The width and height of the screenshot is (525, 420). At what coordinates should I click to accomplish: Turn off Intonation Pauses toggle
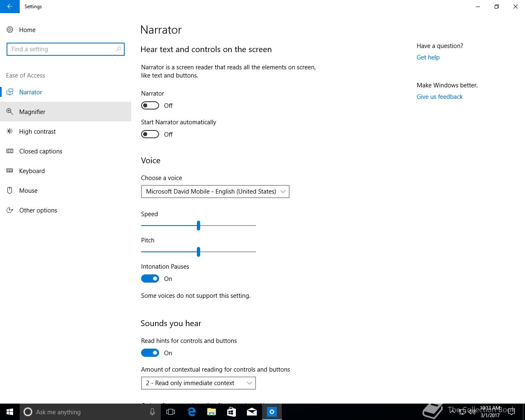(x=150, y=278)
